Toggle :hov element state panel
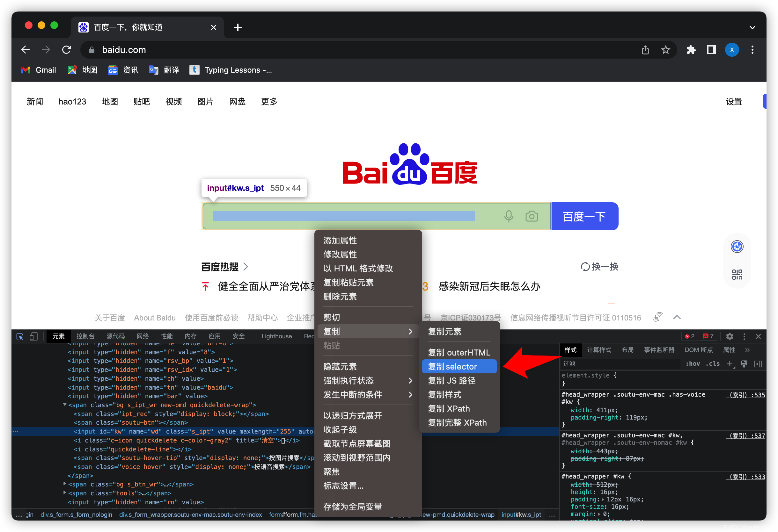The height and width of the screenshot is (532, 778). [692, 364]
